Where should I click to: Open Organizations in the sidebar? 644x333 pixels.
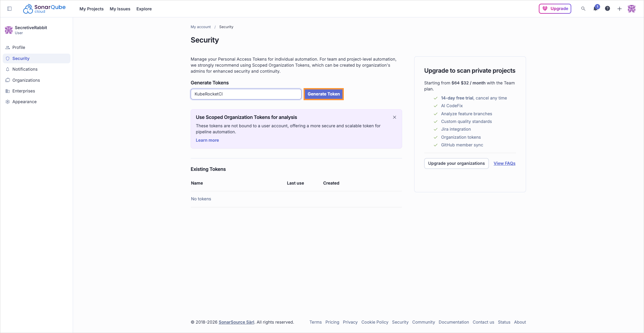[x=26, y=80]
